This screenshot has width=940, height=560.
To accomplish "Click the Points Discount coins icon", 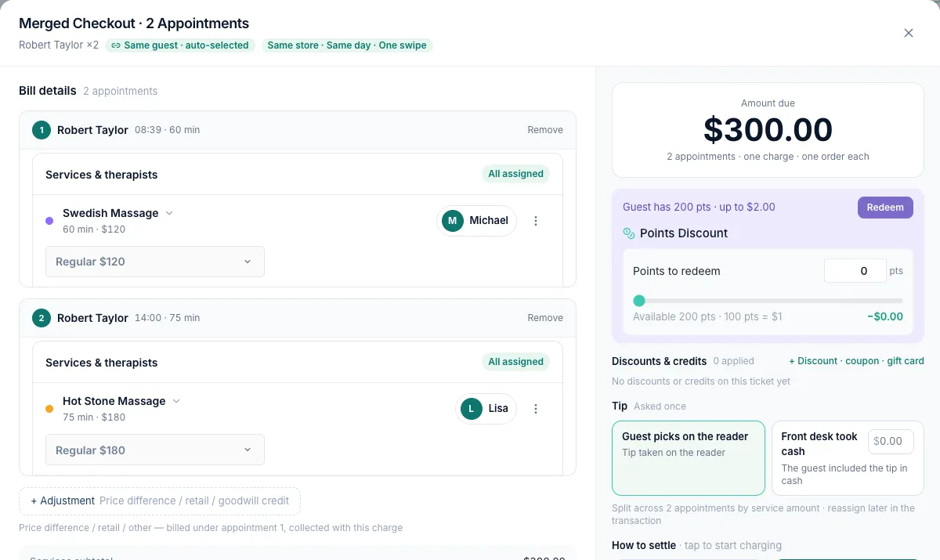I will (x=628, y=233).
